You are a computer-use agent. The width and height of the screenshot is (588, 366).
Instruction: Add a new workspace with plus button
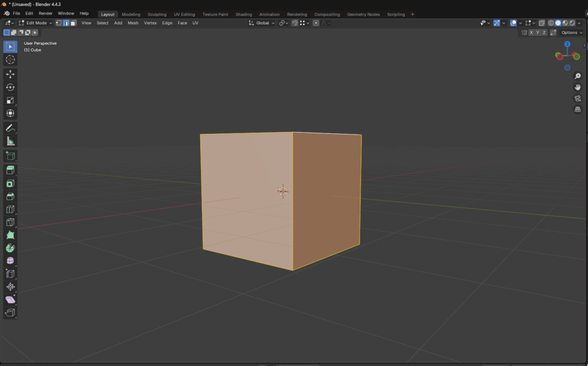[412, 14]
